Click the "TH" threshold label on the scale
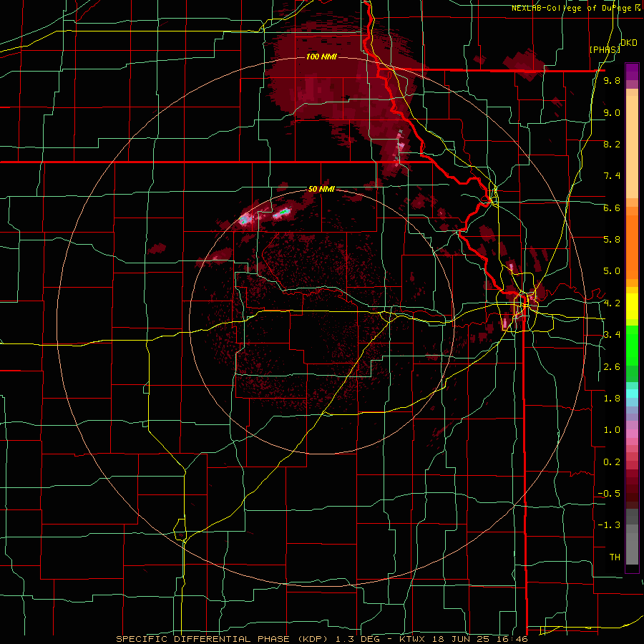The image size is (644, 644). pyautogui.click(x=615, y=557)
